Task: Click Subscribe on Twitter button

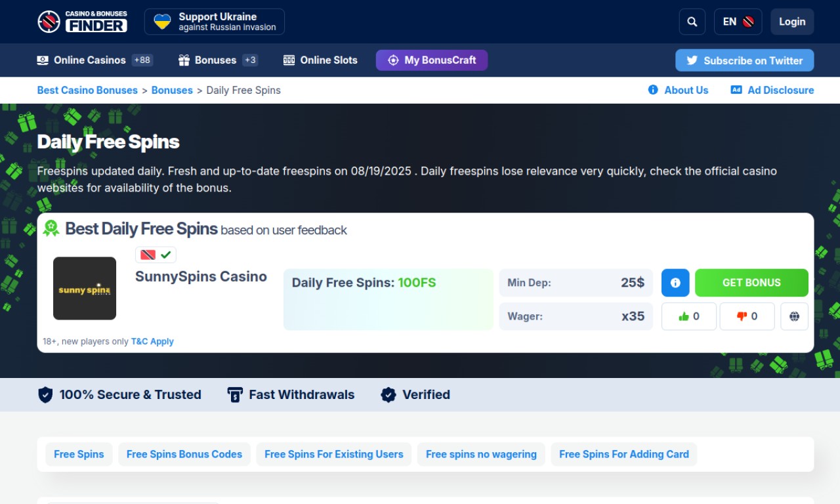Action: coord(745,60)
